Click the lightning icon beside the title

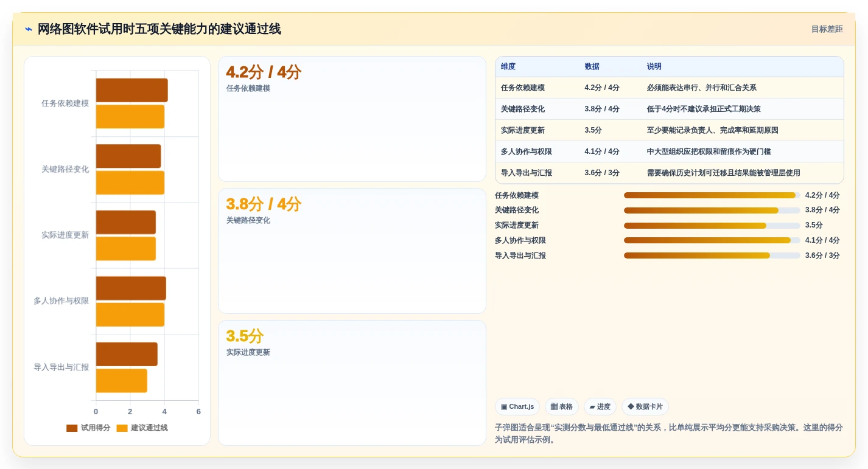(29, 29)
